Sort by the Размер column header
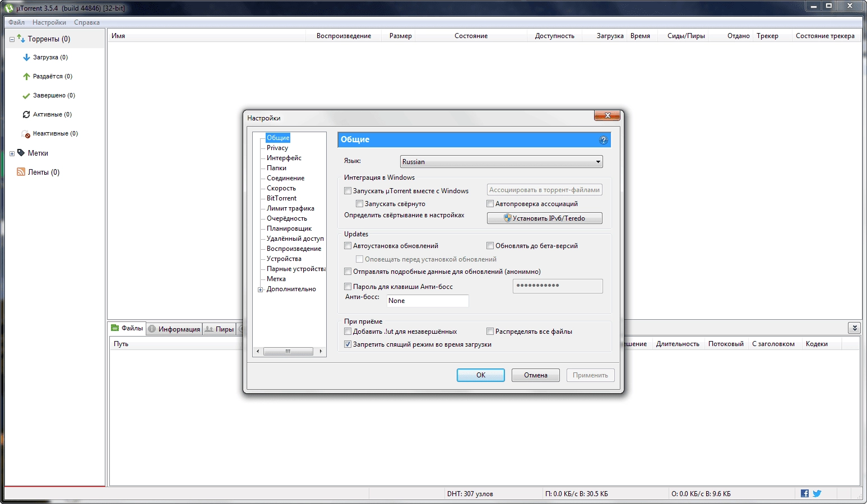 (401, 36)
